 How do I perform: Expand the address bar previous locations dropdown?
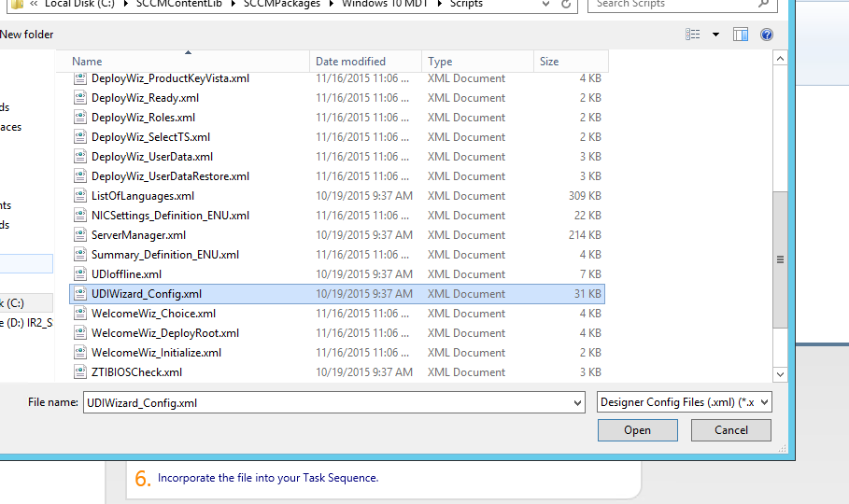(x=545, y=5)
